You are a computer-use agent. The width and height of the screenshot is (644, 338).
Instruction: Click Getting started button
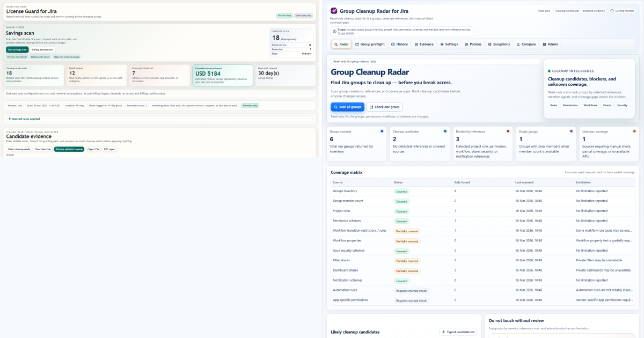pyautogui.click(x=623, y=11)
